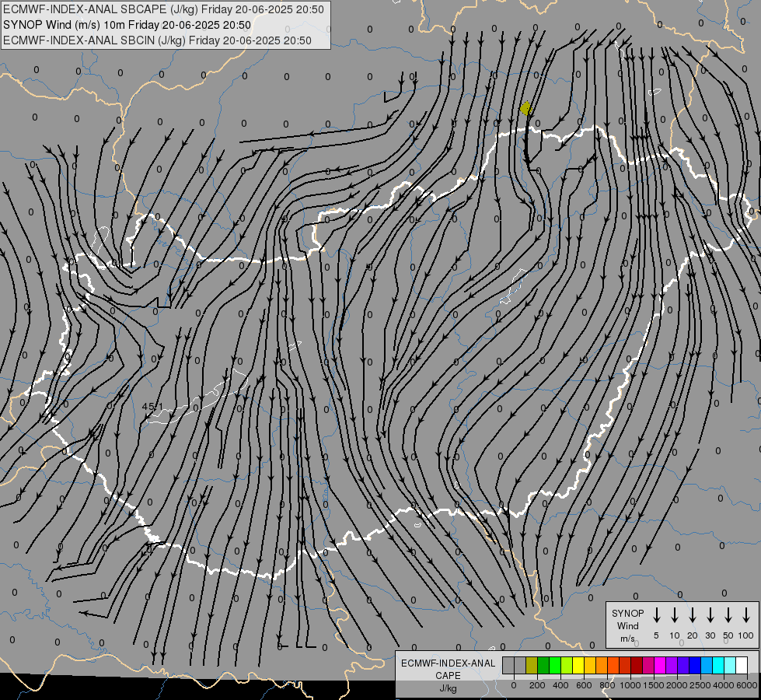The width and height of the screenshot is (761, 700).
Task: Click the yellow CAPE marker on the map
Action: pos(525,108)
